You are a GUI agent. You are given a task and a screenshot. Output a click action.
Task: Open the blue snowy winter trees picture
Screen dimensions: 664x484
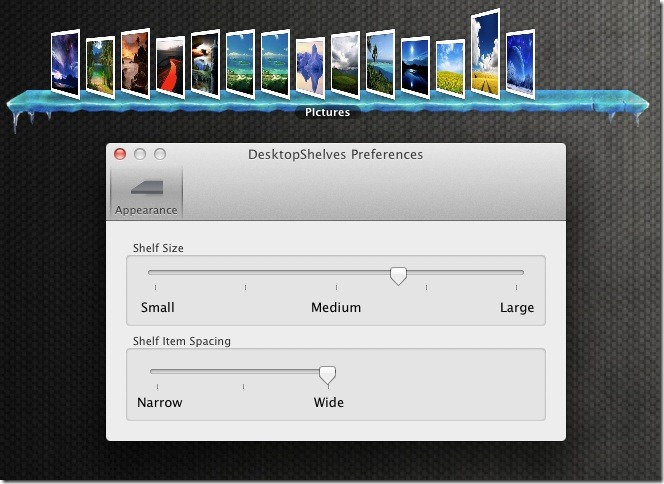pyautogui.click(x=520, y=64)
